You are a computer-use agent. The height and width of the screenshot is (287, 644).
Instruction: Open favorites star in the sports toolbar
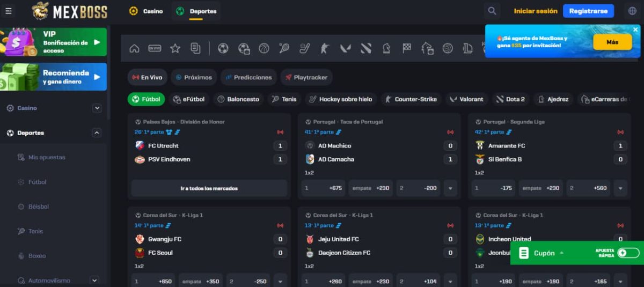pos(175,48)
